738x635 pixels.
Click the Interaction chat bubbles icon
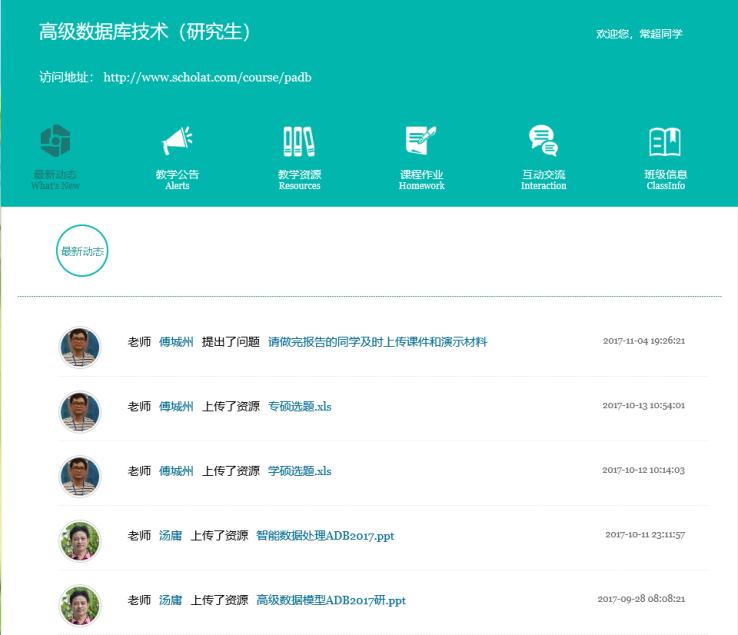543,140
